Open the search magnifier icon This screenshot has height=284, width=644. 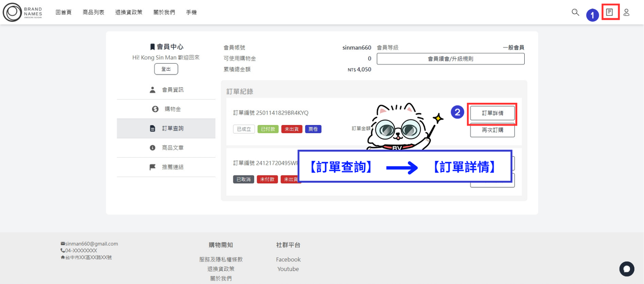(x=575, y=12)
